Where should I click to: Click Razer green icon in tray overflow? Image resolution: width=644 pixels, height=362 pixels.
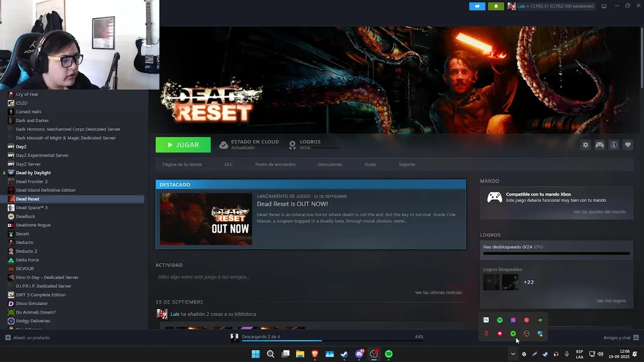[513, 334]
